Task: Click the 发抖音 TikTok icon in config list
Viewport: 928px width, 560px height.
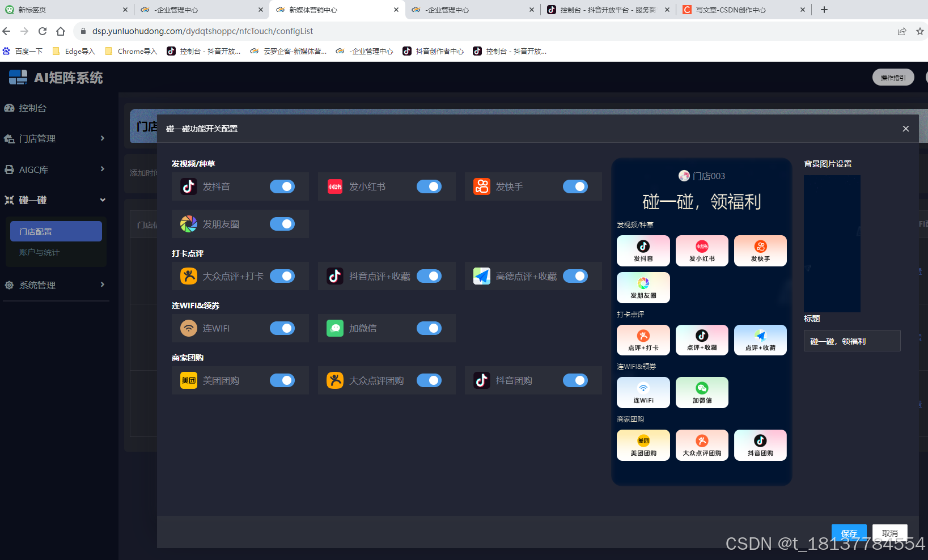Action: pyautogui.click(x=189, y=186)
